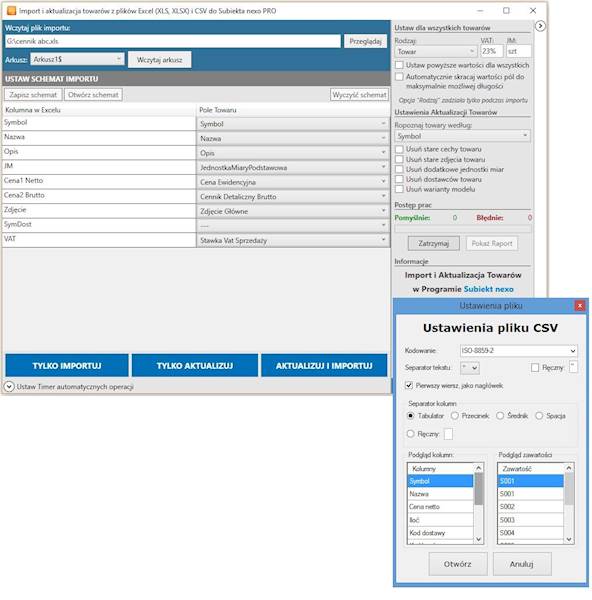Open the Cena Ewidencyjna field dropdown

[293, 182]
